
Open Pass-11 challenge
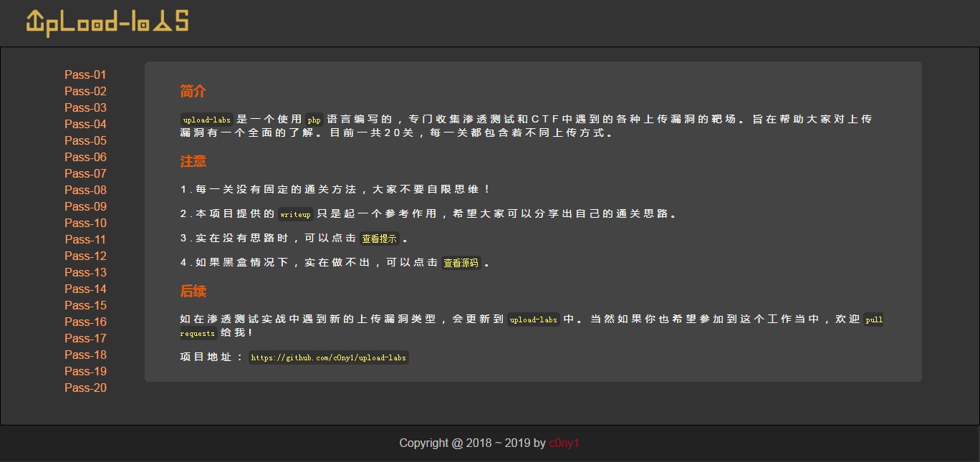coord(85,239)
